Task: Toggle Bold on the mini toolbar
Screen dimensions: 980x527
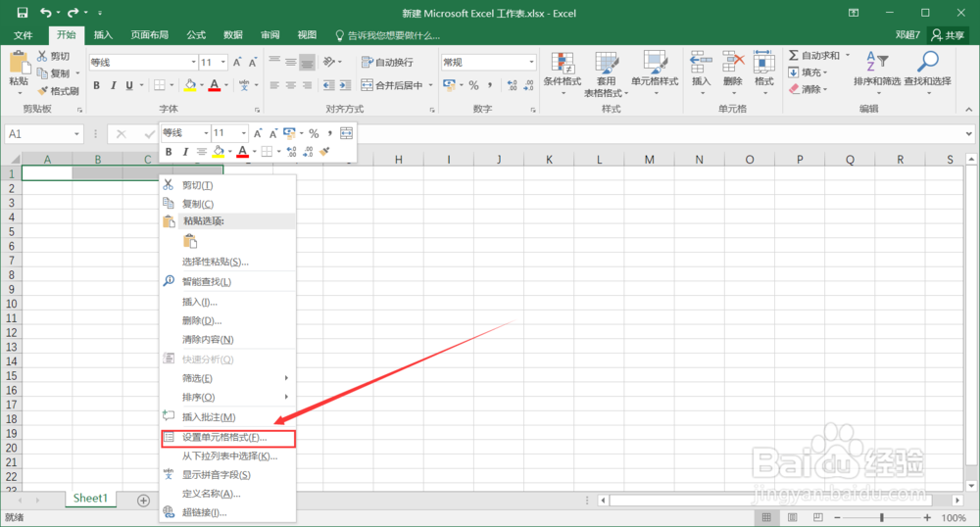Action: coord(169,152)
